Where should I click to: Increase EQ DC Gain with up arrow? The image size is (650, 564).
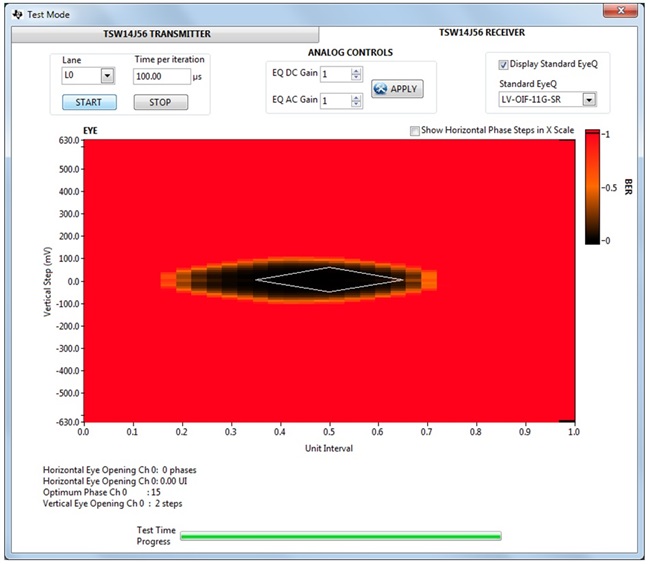click(356, 71)
